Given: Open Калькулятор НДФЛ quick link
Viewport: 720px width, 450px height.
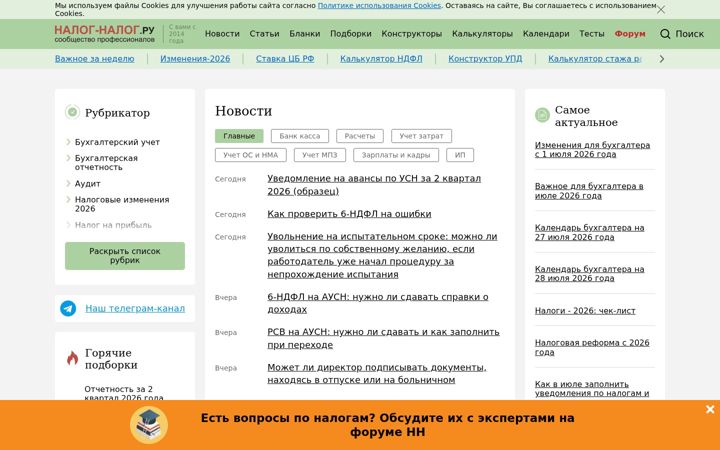Looking at the screenshot, I should click(x=381, y=59).
